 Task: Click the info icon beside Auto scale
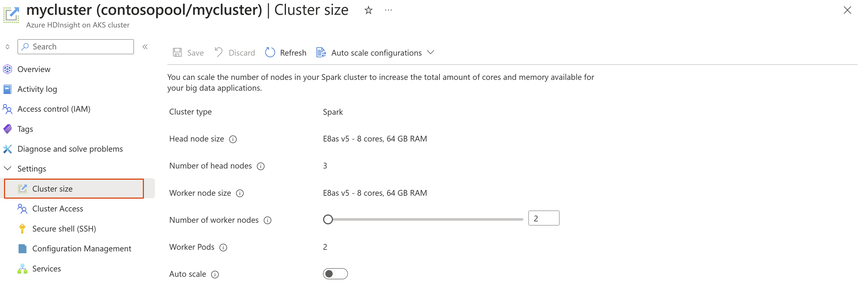click(x=215, y=275)
